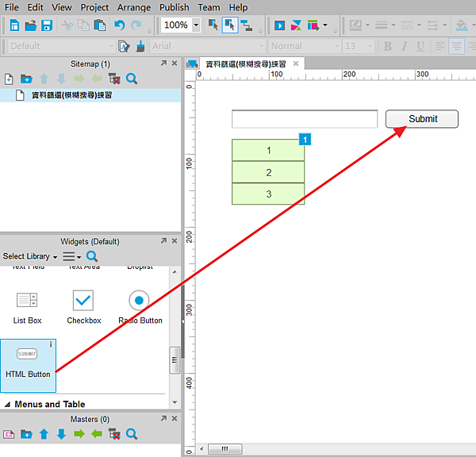This screenshot has width=476, height=457.
Task: Select the intersected selection mode tool
Action: [213, 25]
